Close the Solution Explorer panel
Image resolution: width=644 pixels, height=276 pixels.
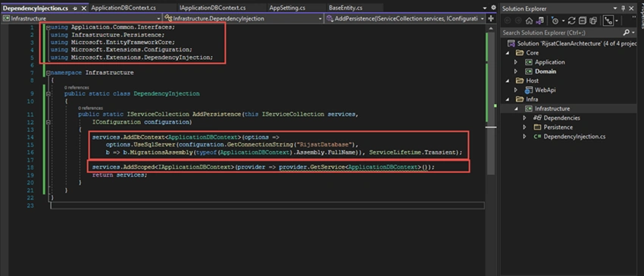pyautogui.click(x=632, y=8)
